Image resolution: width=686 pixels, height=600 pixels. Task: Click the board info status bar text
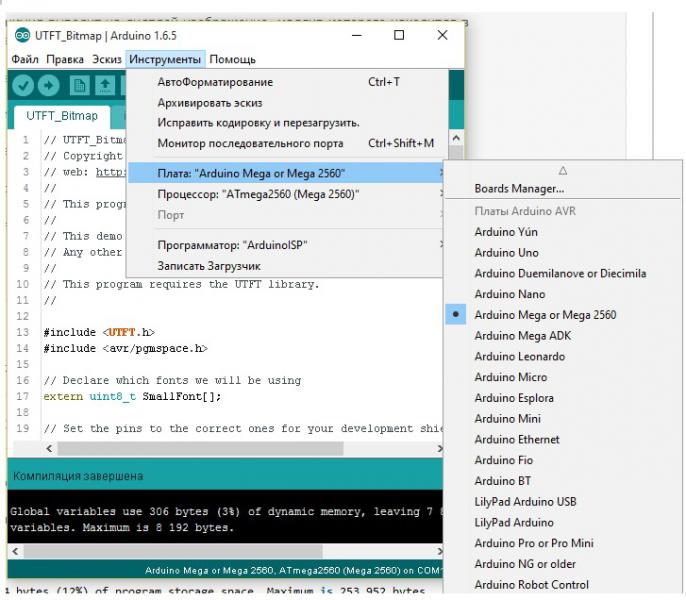point(293,571)
